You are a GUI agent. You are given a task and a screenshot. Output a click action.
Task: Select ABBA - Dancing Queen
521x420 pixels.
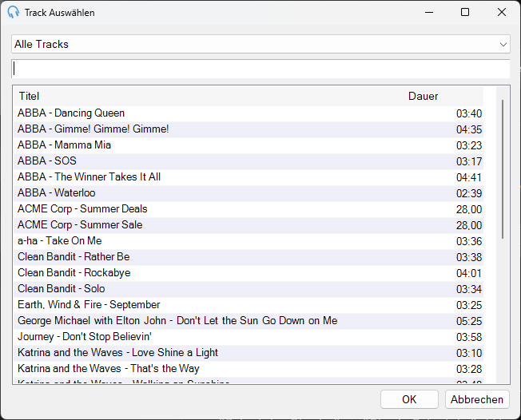(249, 113)
